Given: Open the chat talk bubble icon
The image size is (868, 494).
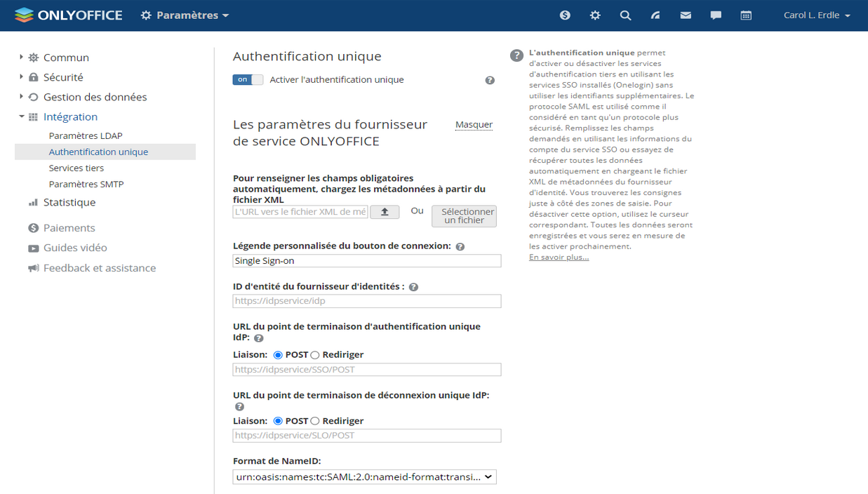Looking at the screenshot, I should 716,15.
